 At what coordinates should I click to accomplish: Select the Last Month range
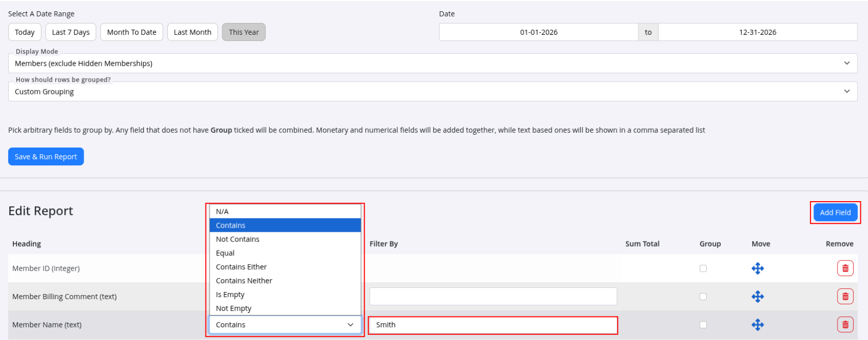pyautogui.click(x=192, y=32)
